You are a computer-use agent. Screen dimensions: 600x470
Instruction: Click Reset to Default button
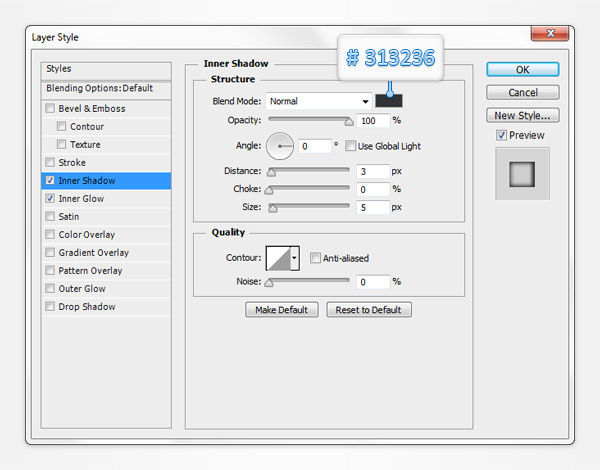point(368,310)
